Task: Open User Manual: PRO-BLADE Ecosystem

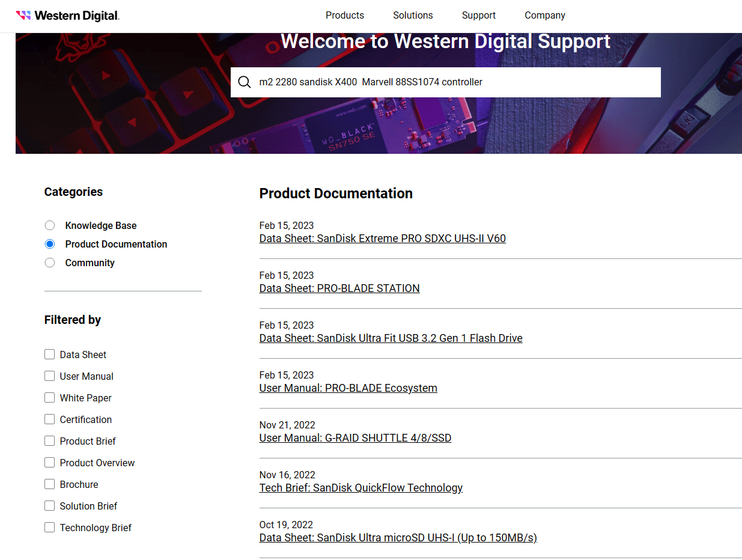Action: click(x=348, y=388)
